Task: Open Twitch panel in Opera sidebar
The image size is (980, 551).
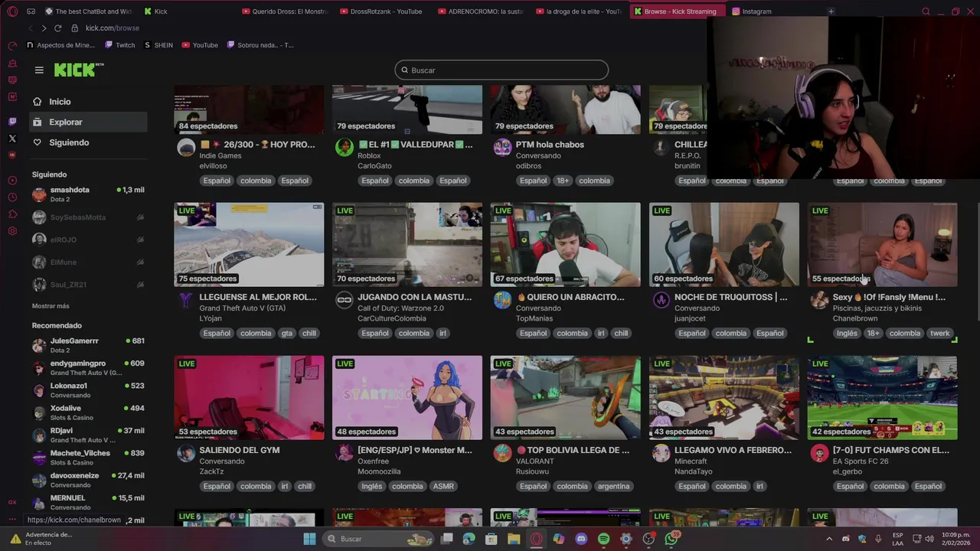Action: click(x=12, y=122)
